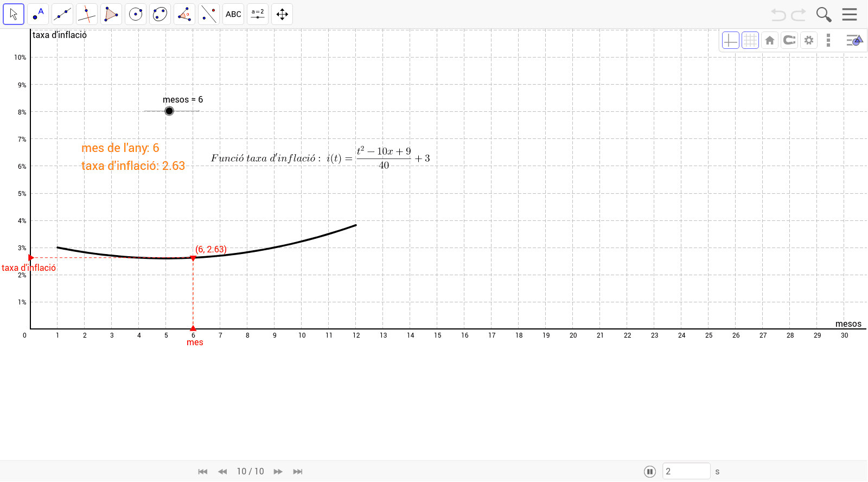Toggle grid display in style bar

click(750, 40)
